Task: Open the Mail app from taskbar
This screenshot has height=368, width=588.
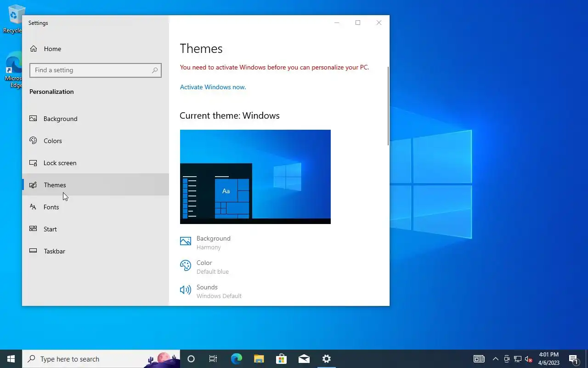Action: (304, 359)
